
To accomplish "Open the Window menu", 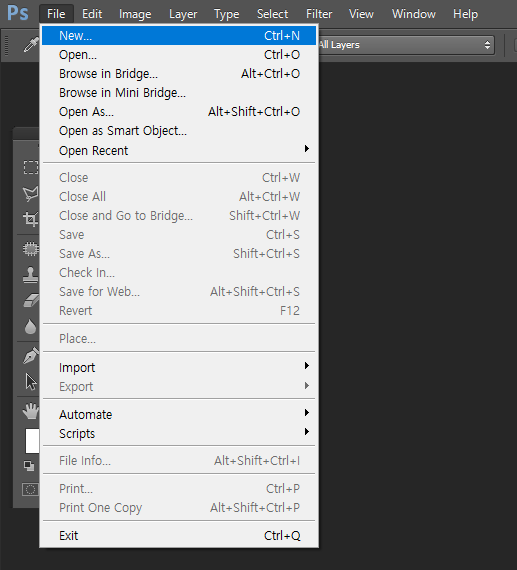I will (x=414, y=14).
